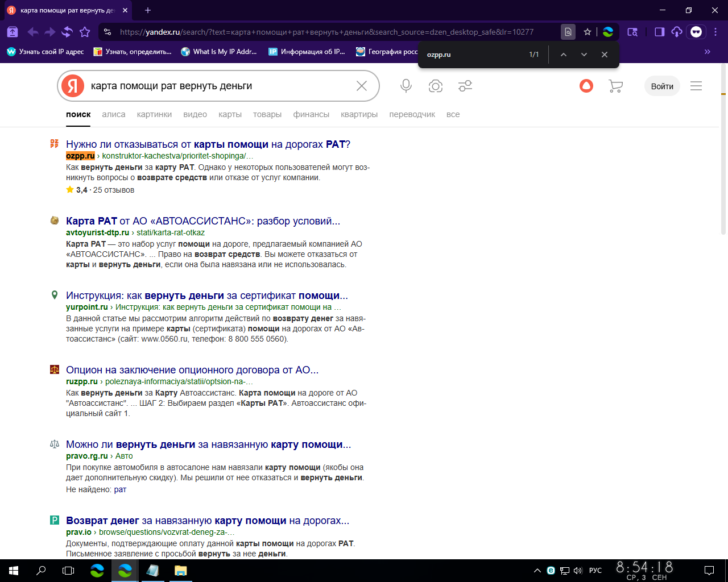Click the Войти login button

tap(662, 86)
